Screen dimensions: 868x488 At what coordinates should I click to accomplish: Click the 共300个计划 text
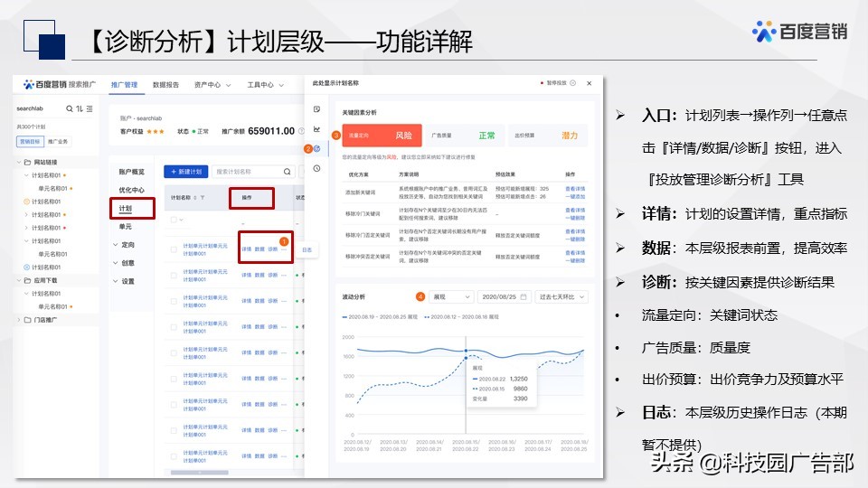[x=31, y=127]
